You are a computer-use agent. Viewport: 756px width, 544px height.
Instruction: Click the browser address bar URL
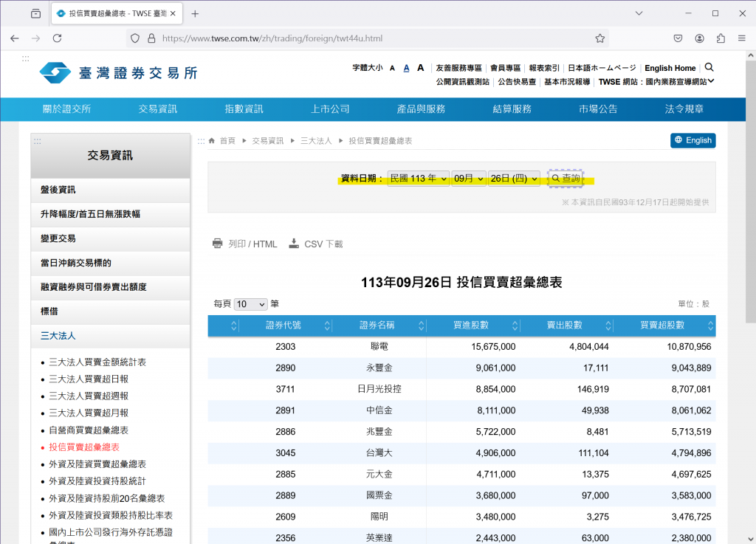[x=272, y=38]
